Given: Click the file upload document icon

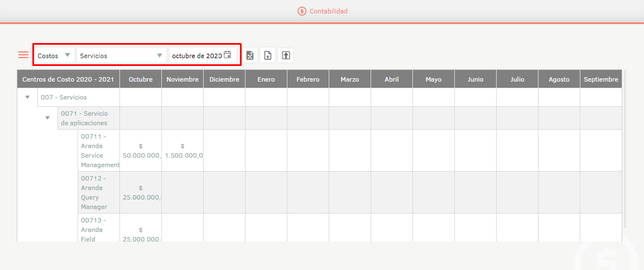Looking at the screenshot, I should point(268,55).
